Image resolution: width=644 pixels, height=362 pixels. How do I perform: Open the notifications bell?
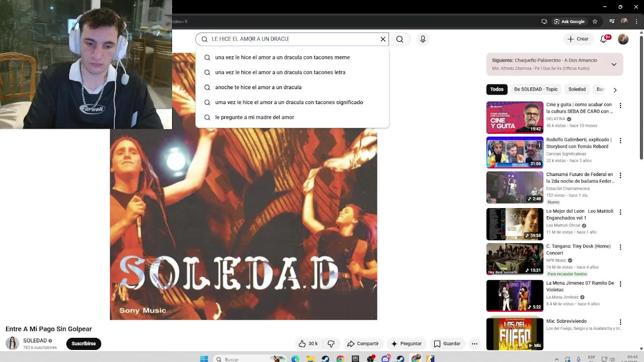[x=604, y=39]
